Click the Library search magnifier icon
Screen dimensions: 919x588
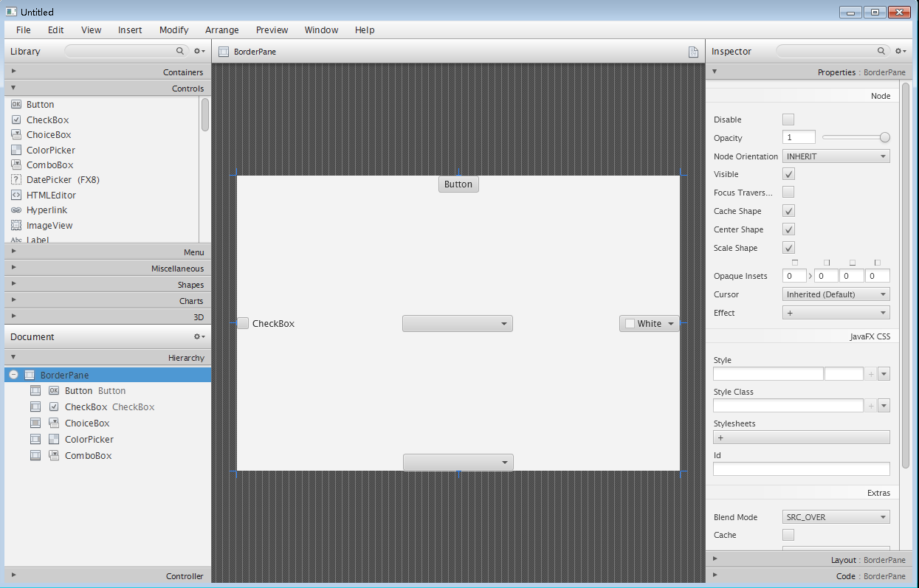[x=180, y=51]
